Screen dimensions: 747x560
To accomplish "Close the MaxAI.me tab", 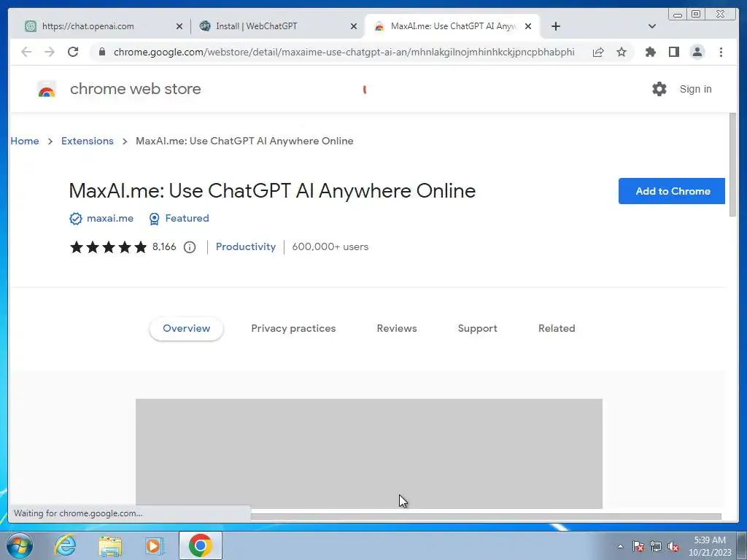I will tap(528, 26).
